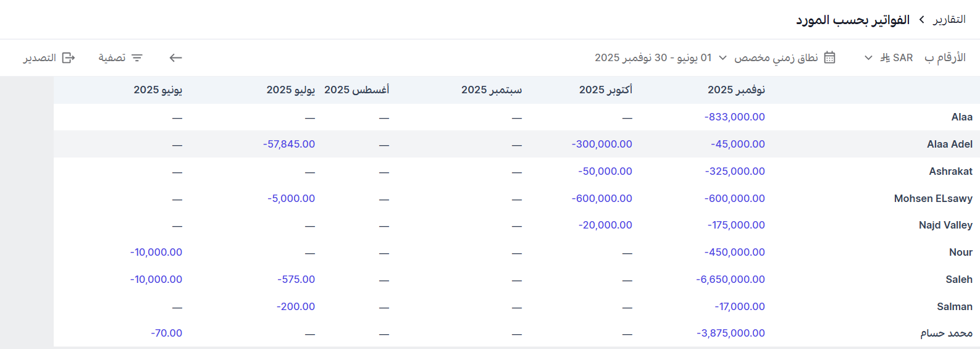
Task: Open Mohsen ELsawy's -5,000.00 July amount
Action: (x=291, y=198)
